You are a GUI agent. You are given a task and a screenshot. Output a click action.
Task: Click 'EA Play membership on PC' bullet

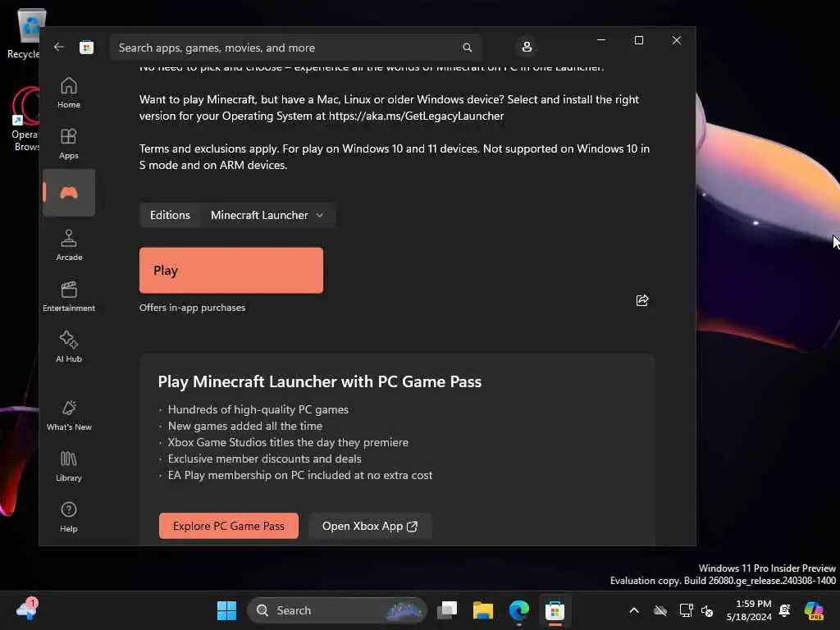pos(300,475)
